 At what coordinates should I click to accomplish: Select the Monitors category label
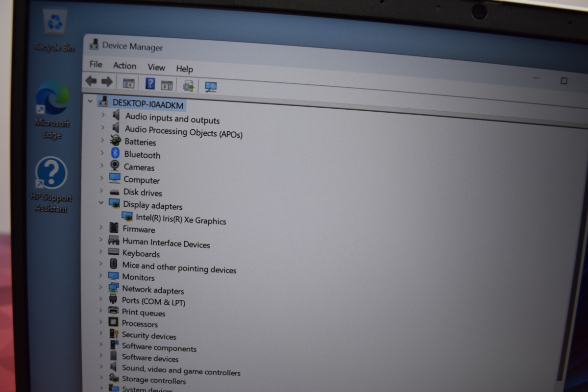click(x=138, y=277)
